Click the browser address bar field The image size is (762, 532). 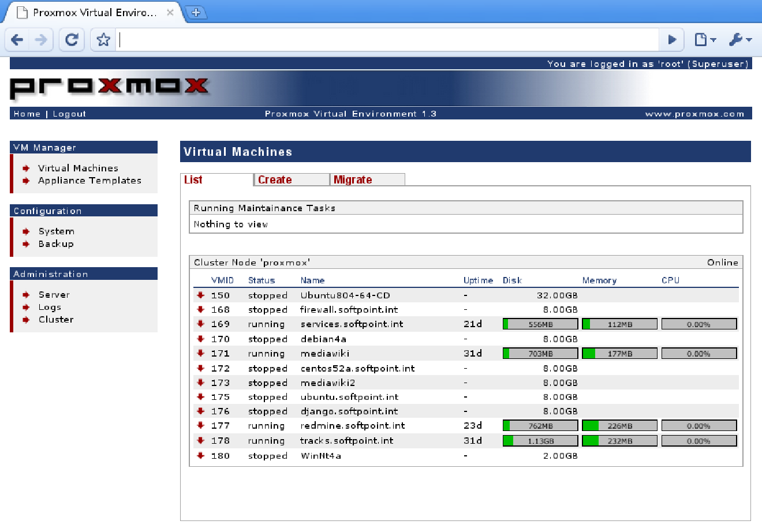point(387,40)
